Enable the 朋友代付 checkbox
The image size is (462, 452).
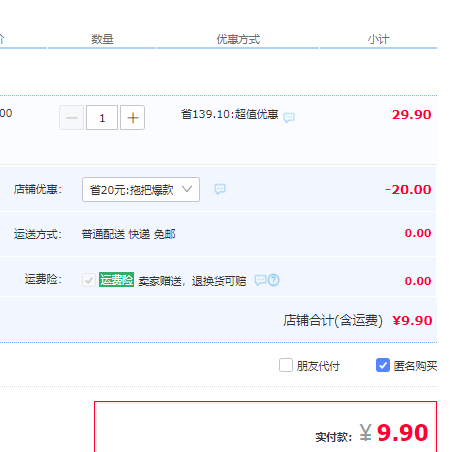pyautogui.click(x=286, y=365)
